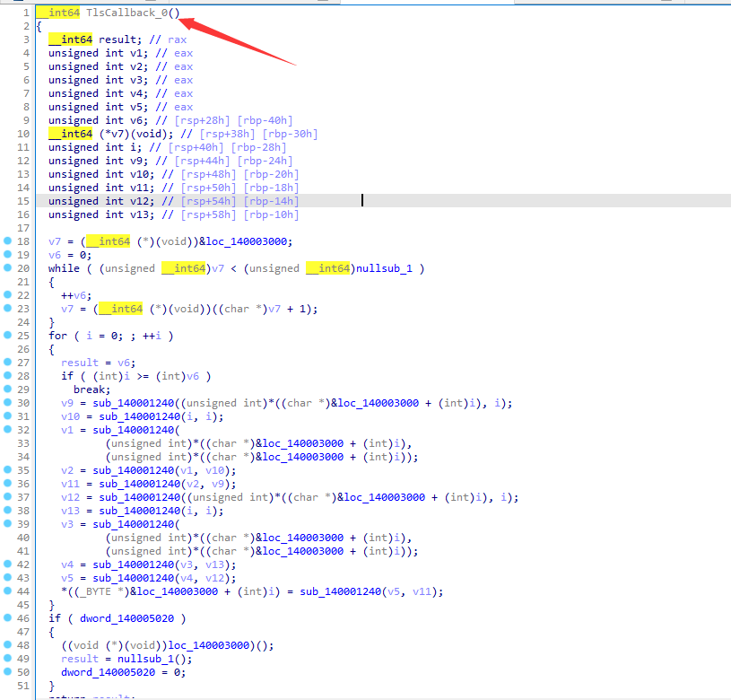Click the 'while' keyword on line 20
The width and height of the screenshot is (731, 700).
(64, 268)
